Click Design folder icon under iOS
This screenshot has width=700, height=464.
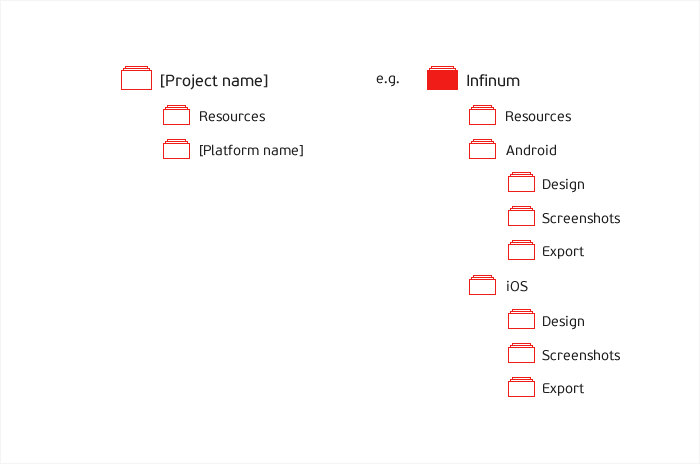[521, 321]
